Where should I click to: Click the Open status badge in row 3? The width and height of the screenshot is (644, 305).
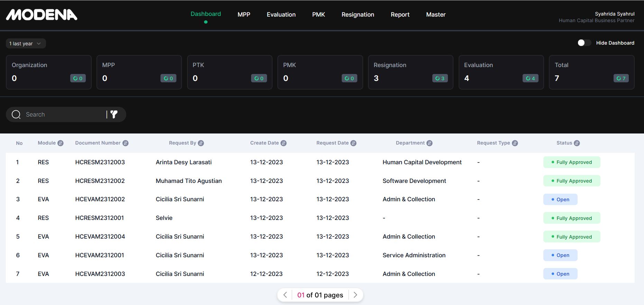pyautogui.click(x=560, y=200)
